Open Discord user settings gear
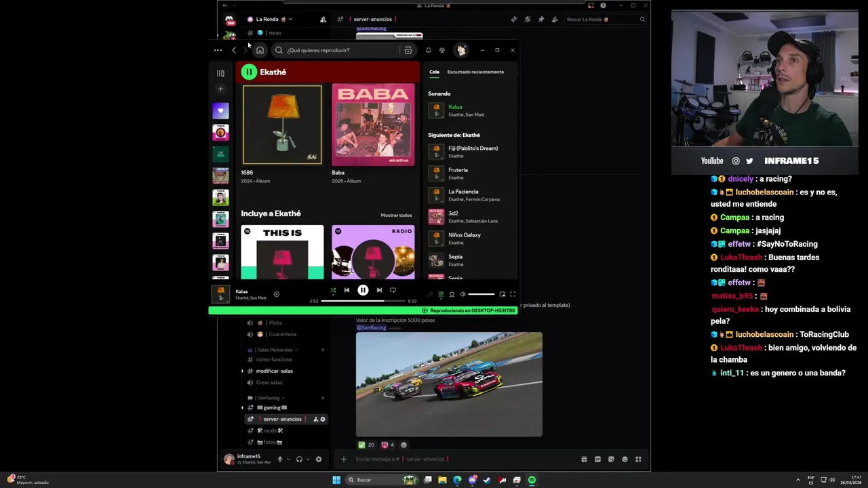This screenshot has width=868, height=488. click(x=319, y=459)
